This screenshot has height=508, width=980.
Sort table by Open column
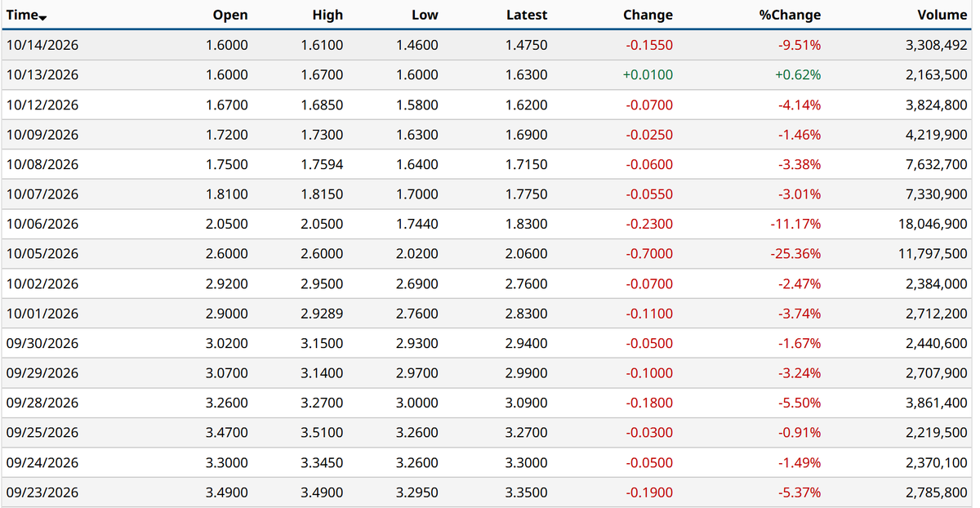(230, 15)
